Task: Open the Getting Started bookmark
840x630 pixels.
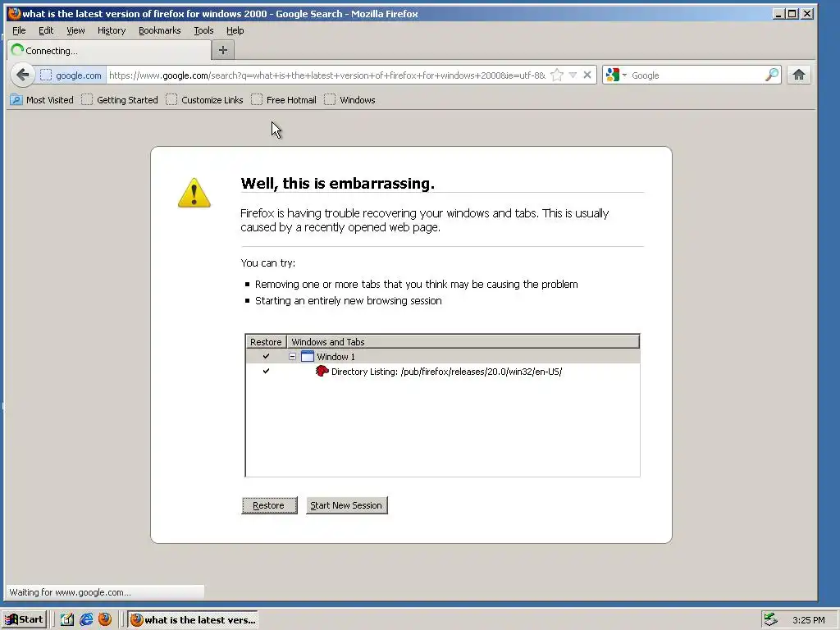Action: coord(120,99)
